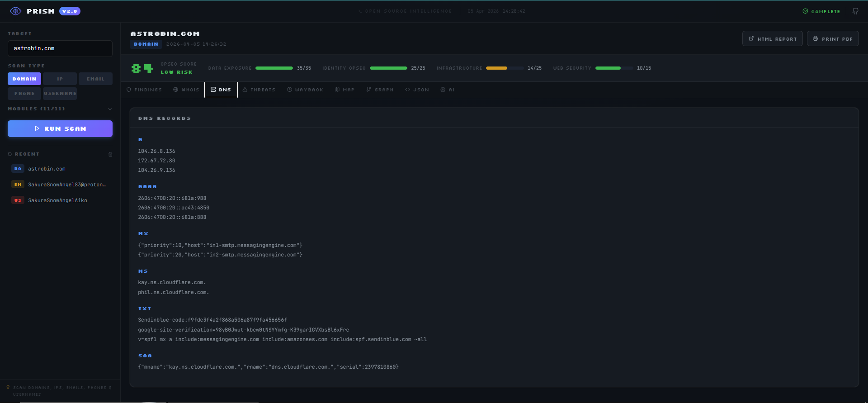Select the Phone scan type
Image resolution: width=868 pixels, height=403 pixels.
coord(24,94)
